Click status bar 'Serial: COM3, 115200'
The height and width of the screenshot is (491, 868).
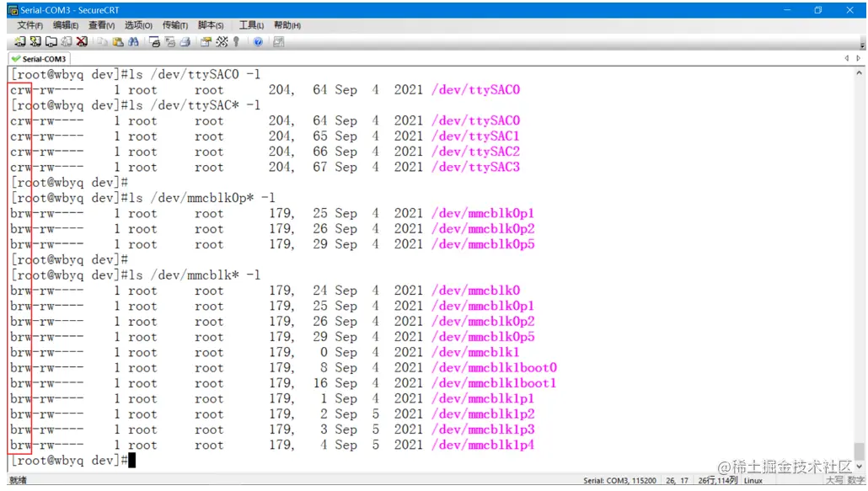tap(619, 481)
